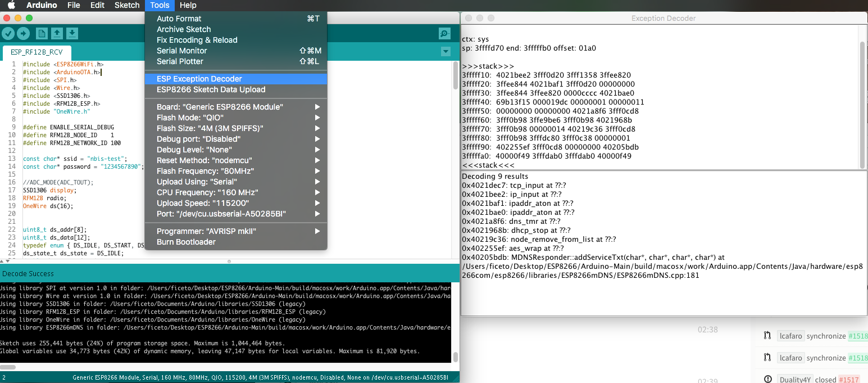Click the ESP8266WiFi.h include line

pos(63,64)
